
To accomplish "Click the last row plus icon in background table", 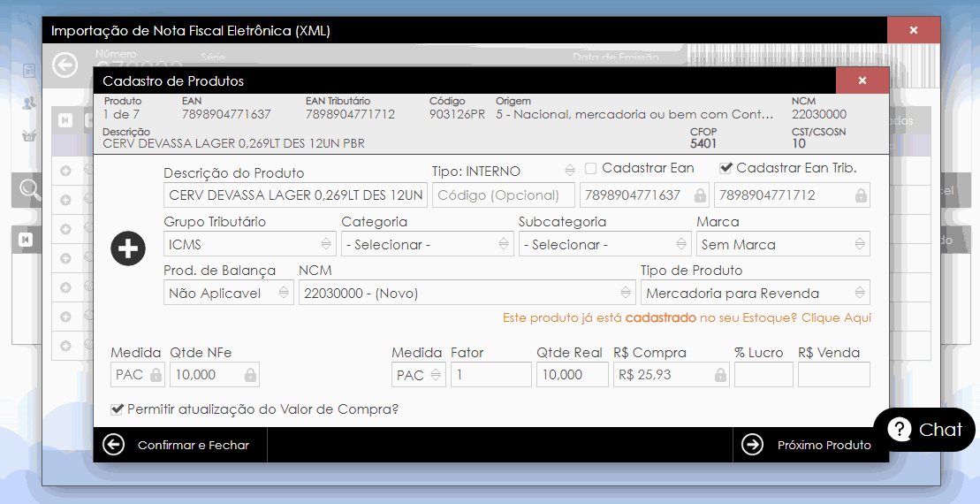I will (x=65, y=346).
